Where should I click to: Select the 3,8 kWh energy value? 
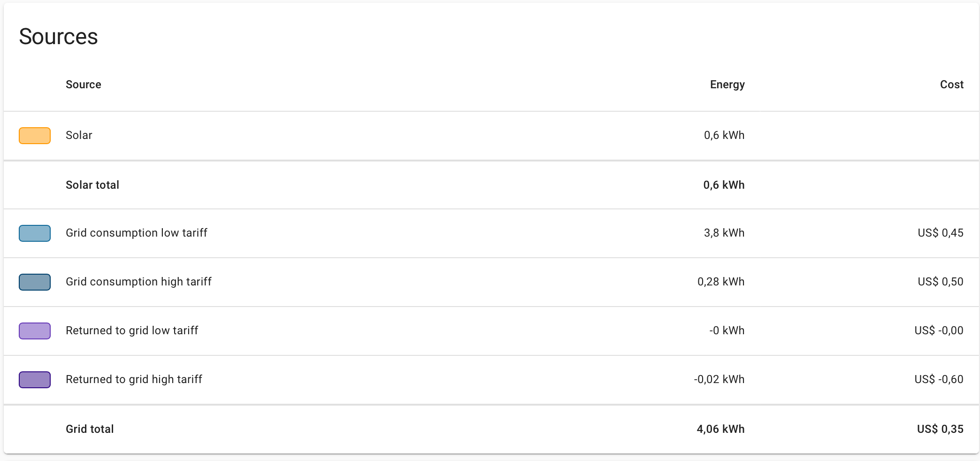724,233
